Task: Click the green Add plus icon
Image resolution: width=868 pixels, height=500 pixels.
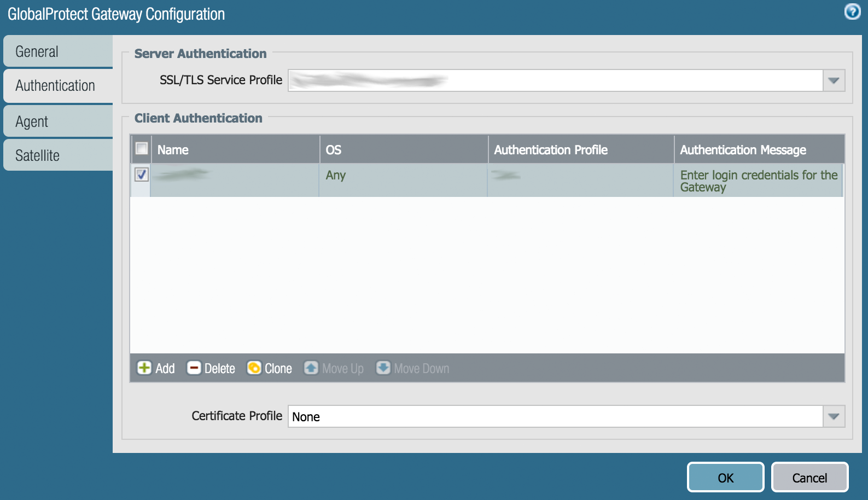Action: click(144, 368)
